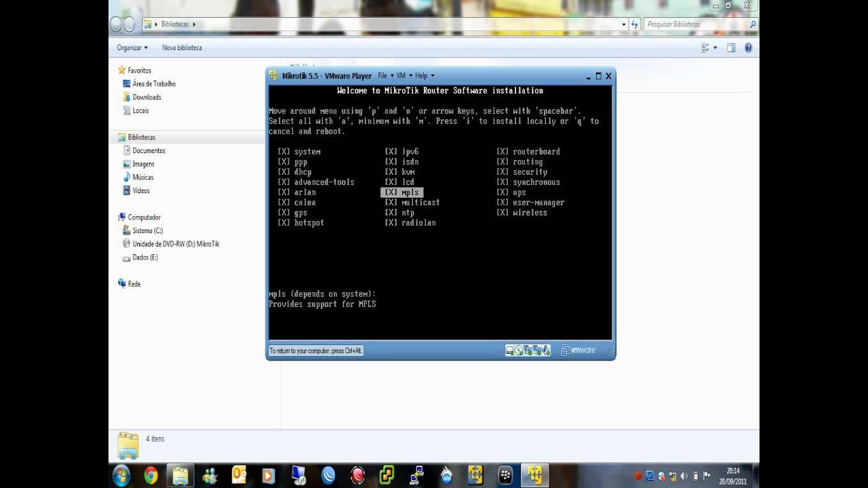
Task: Toggle the advanced-tools package checkbox
Action: coord(283,182)
